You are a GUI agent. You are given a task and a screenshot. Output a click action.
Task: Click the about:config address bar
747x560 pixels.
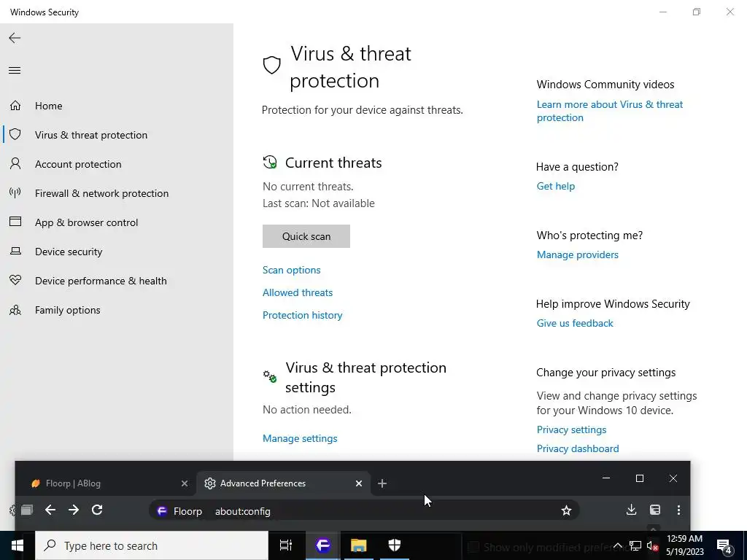tap(365, 511)
